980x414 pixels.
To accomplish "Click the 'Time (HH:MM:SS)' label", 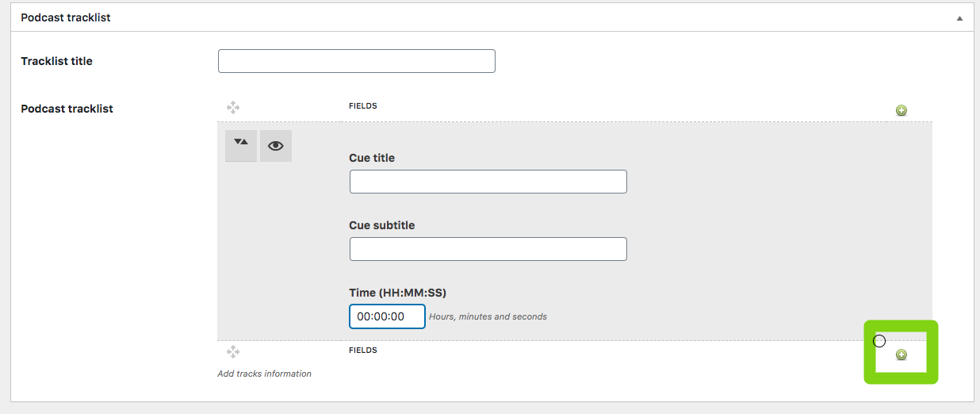I will coord(404,293).
